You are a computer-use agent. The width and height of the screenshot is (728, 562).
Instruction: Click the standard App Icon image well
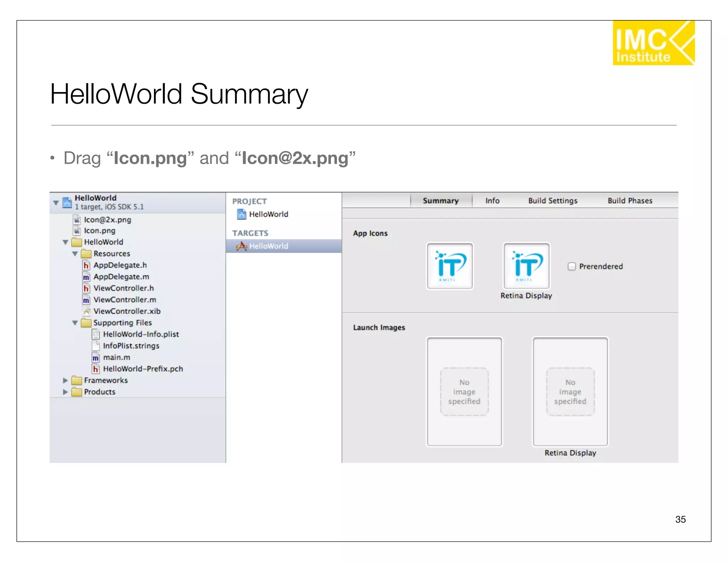[450, 266]
